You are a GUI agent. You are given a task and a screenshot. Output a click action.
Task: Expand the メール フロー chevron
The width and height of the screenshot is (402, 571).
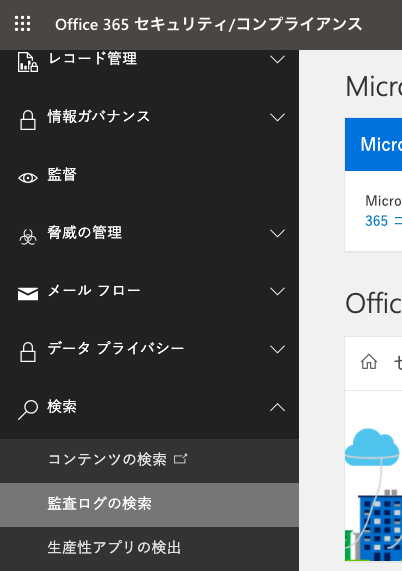(277, 291)
